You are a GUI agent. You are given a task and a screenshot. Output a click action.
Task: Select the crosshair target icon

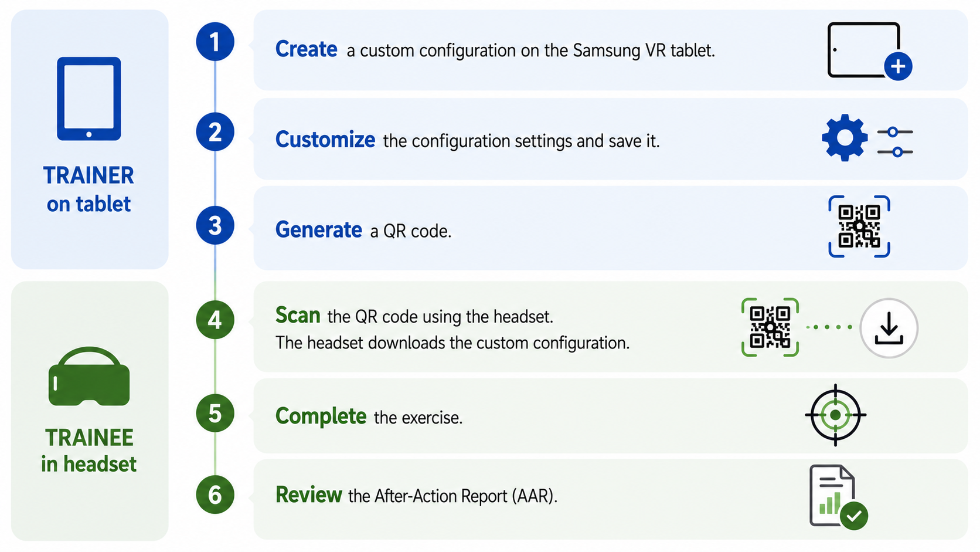pos(836,415)
